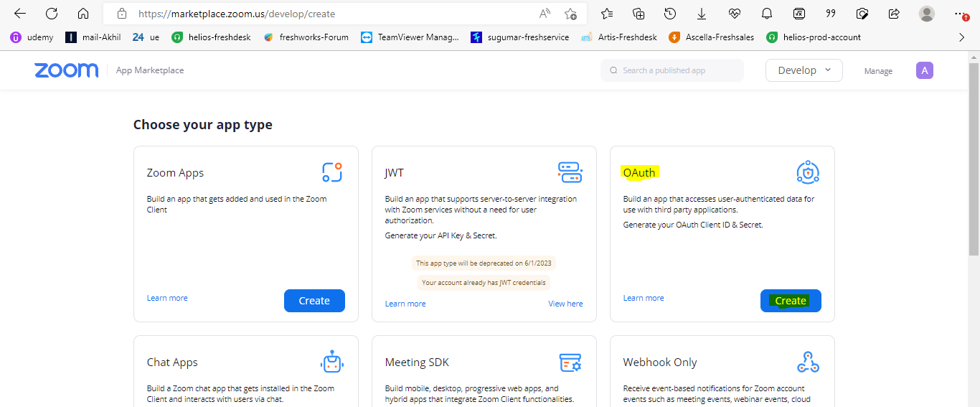The height and width of the screenshot is (407, 980).
Task: Open Learn more under JWT
Action: click(405, 304)
